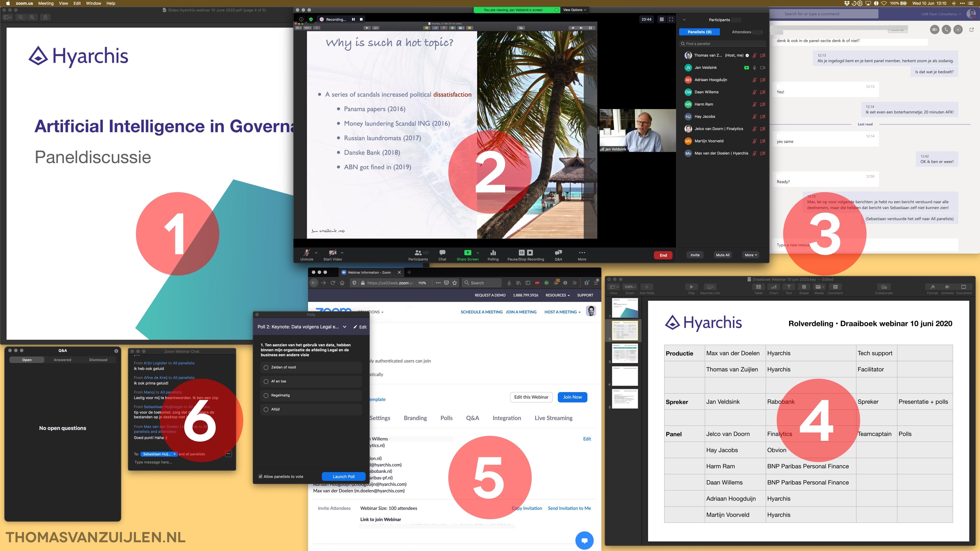This screenshot has width=980, height=551.
Task: Select the Dismissed tab in Q&A
Action: tap(98, 360)
